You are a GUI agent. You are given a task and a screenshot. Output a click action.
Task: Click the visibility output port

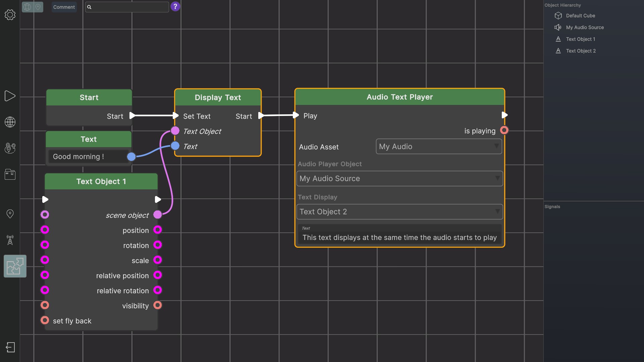(158, 305)
